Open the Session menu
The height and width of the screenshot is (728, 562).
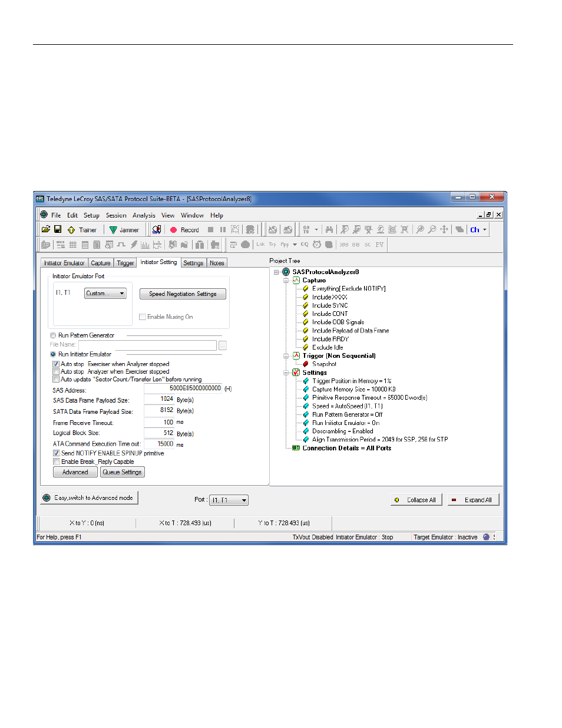pos(116,215)
